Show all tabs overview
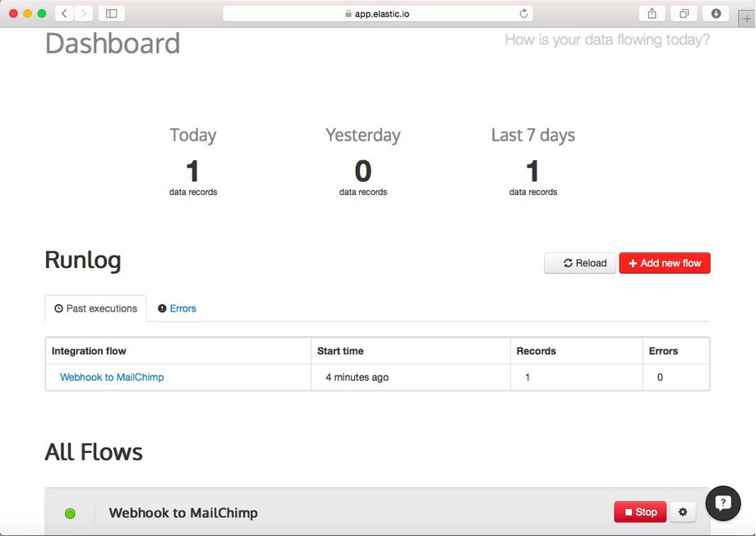 point(684,13)
